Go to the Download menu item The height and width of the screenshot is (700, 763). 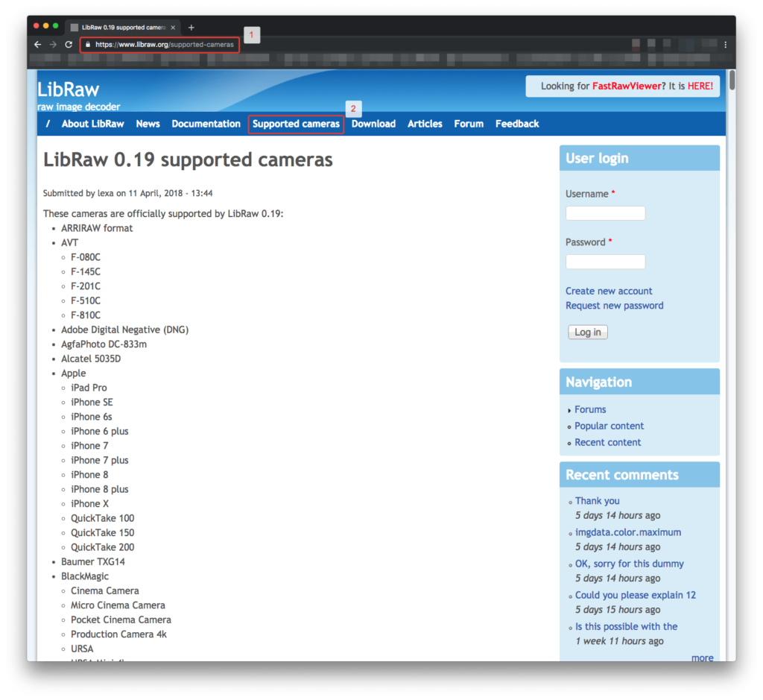[373, 124]
